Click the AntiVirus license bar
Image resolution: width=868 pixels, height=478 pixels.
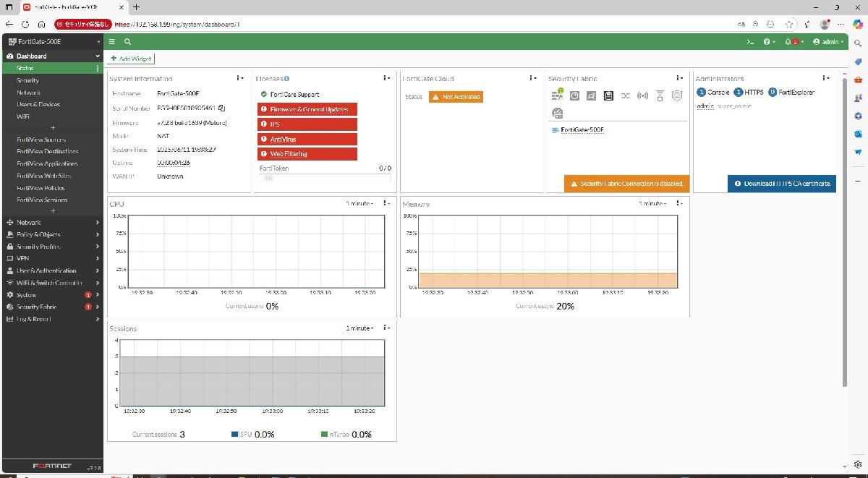pos(307,139)
